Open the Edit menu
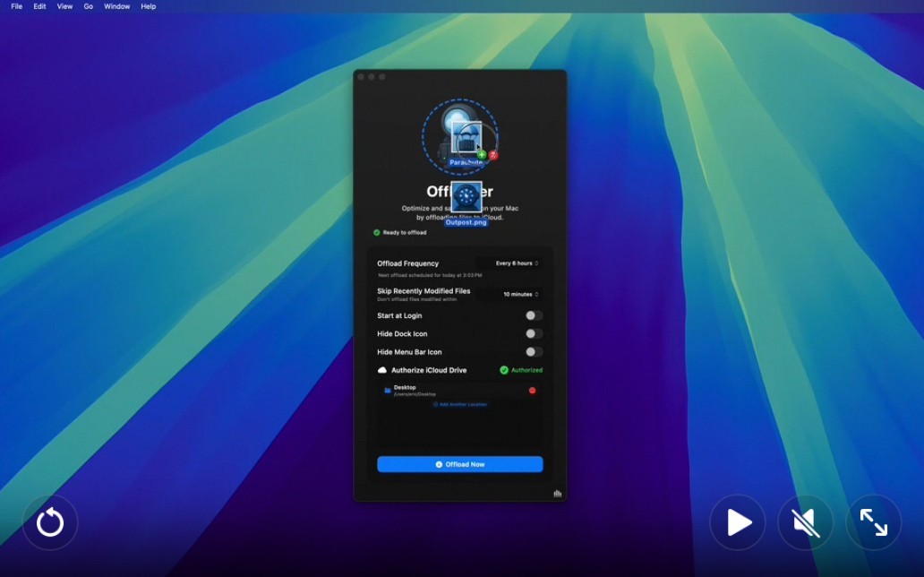This screenshot has height=577, width=924. (x=39, y=6)
